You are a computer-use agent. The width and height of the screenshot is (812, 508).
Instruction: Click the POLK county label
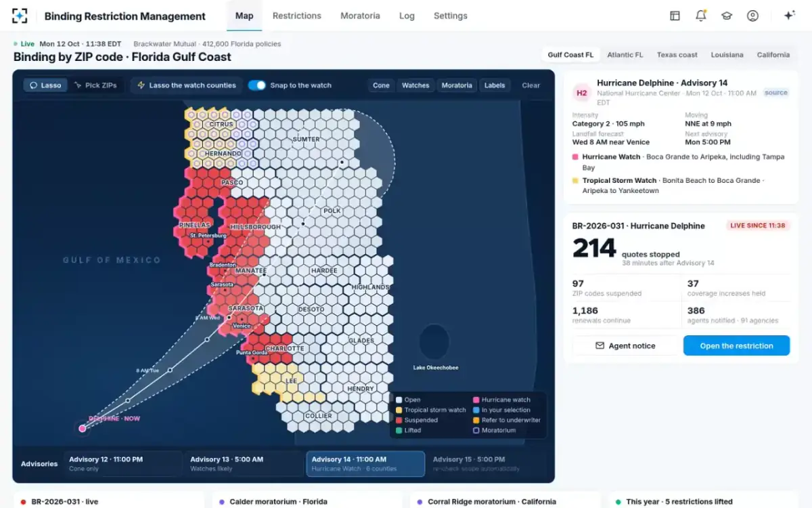point(332,211)
